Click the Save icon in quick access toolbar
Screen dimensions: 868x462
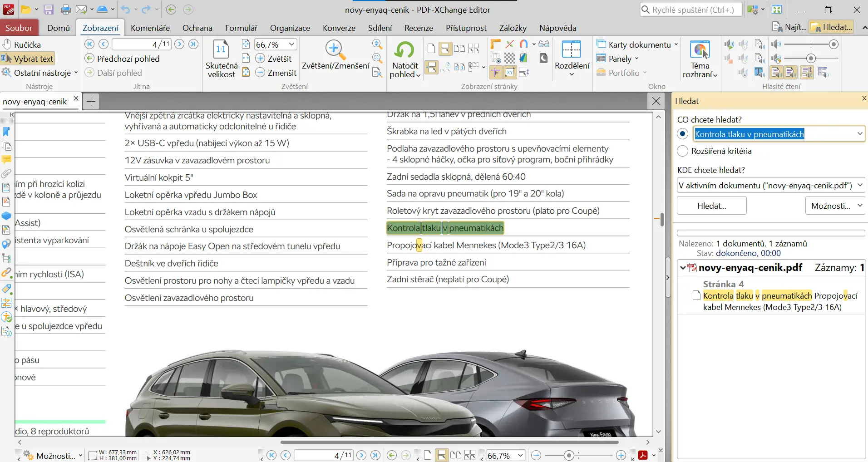49,10
